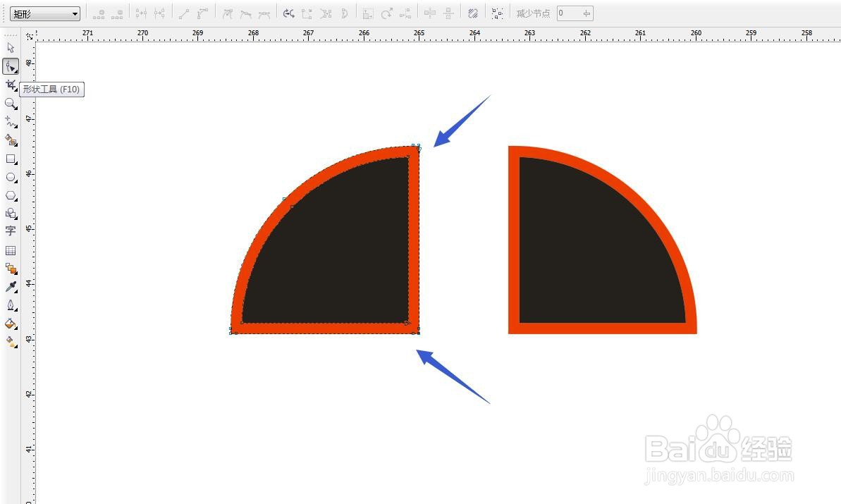Make node a cusp node
The width and height of the screenshot is (841, 504).
(228, 13)
